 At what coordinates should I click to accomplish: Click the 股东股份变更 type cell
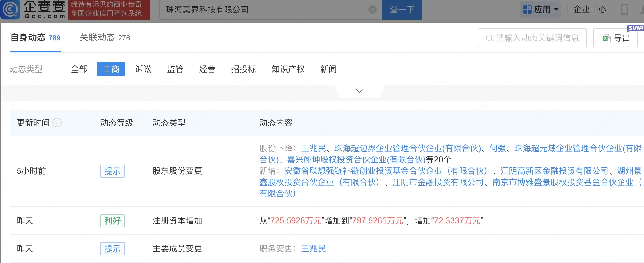tap(177, 171)
